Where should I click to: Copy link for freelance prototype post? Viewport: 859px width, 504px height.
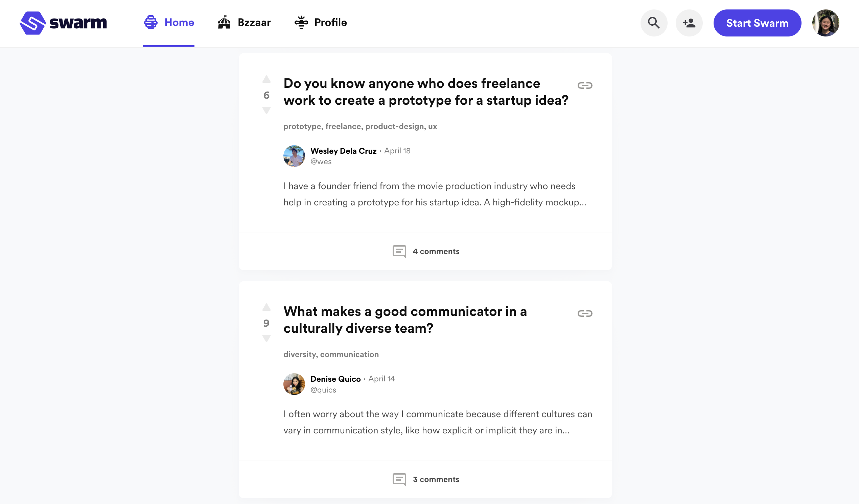click(585, 85)
